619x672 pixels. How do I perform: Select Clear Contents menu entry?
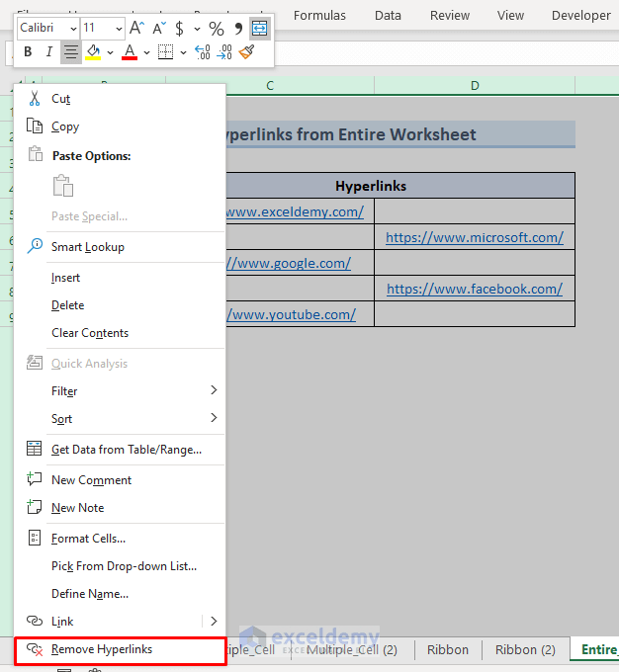120,333
